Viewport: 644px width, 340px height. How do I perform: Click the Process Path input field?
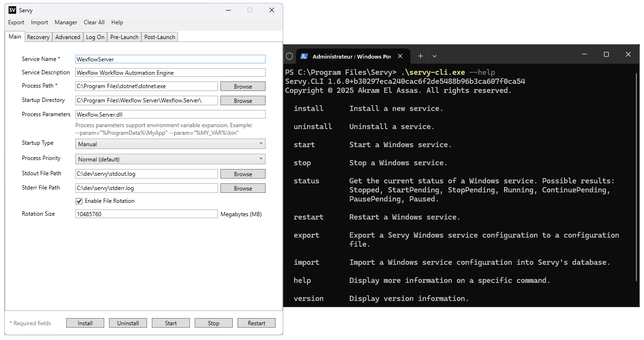click(x=147, y=86)
